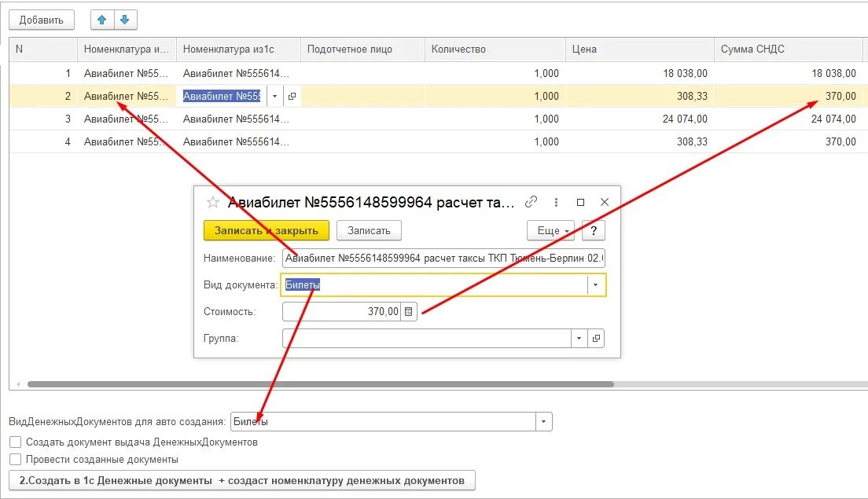Expand ВидДенежныхДокументов dropdown arrow
868x499 pixels.
pyautogui.click(x=543, y=421)
